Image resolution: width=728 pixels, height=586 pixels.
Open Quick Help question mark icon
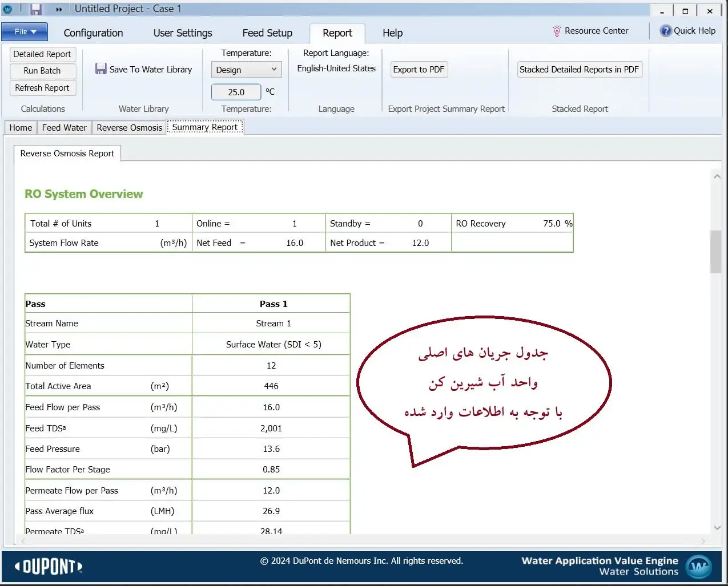(x=666, y=31)
